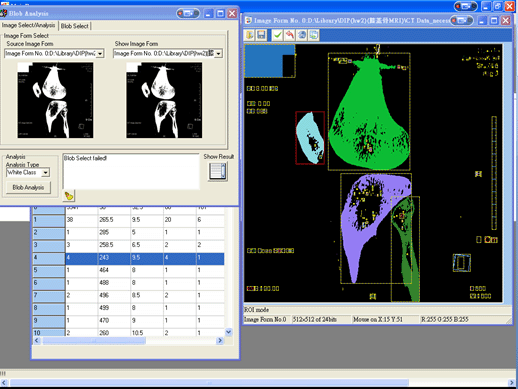Click the Show Result list icon
Viewport: 518px width, 389px height.
tap(218, 172)
